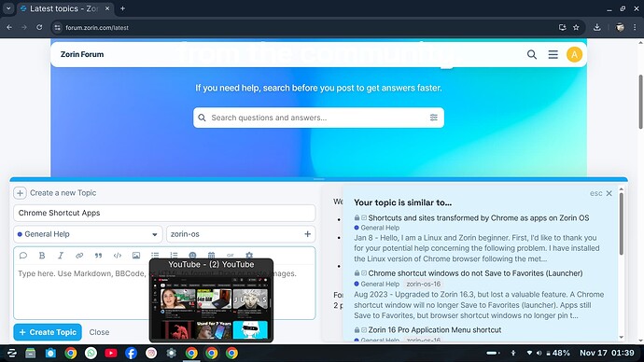Reload the page in Chrome
Screen dimensions: 644x362
(x=39, y=27)
